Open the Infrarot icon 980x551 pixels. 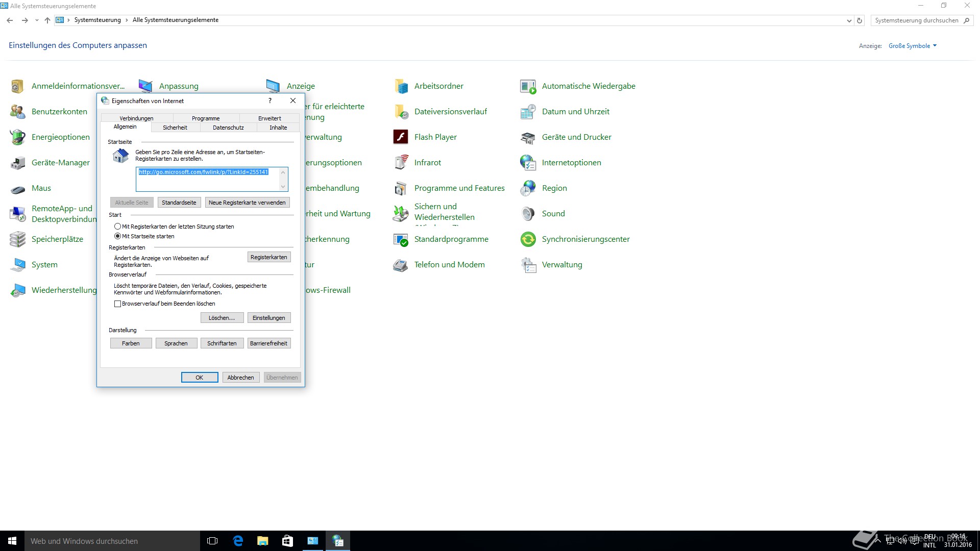tap(401, 162)
